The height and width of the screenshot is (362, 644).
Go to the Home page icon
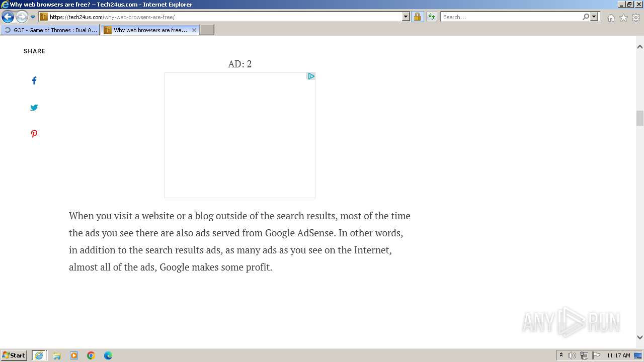tap(611, 18)
